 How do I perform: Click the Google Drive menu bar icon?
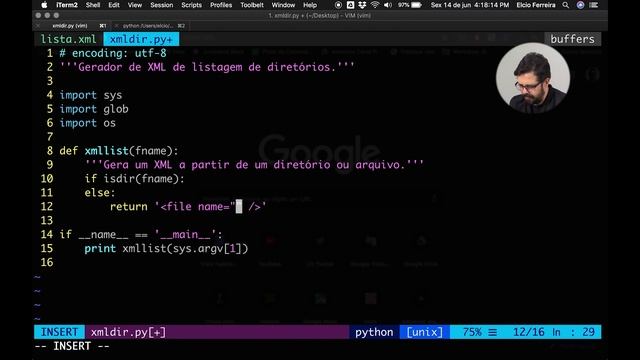coord(350,5)
